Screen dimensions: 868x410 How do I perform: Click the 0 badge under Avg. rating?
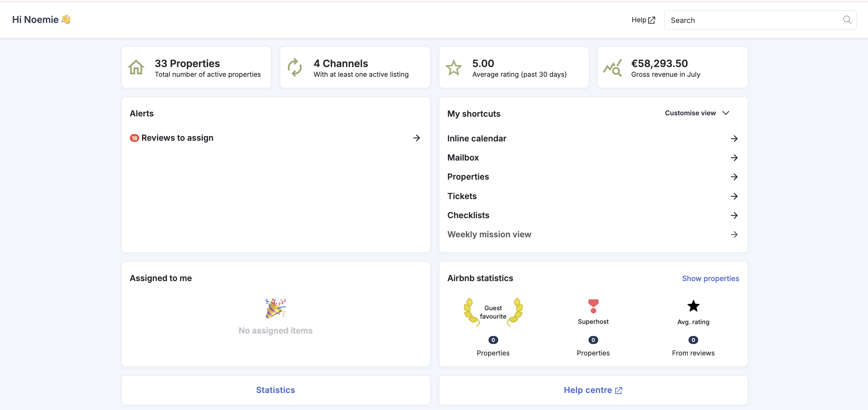click(x=693, y=340)
